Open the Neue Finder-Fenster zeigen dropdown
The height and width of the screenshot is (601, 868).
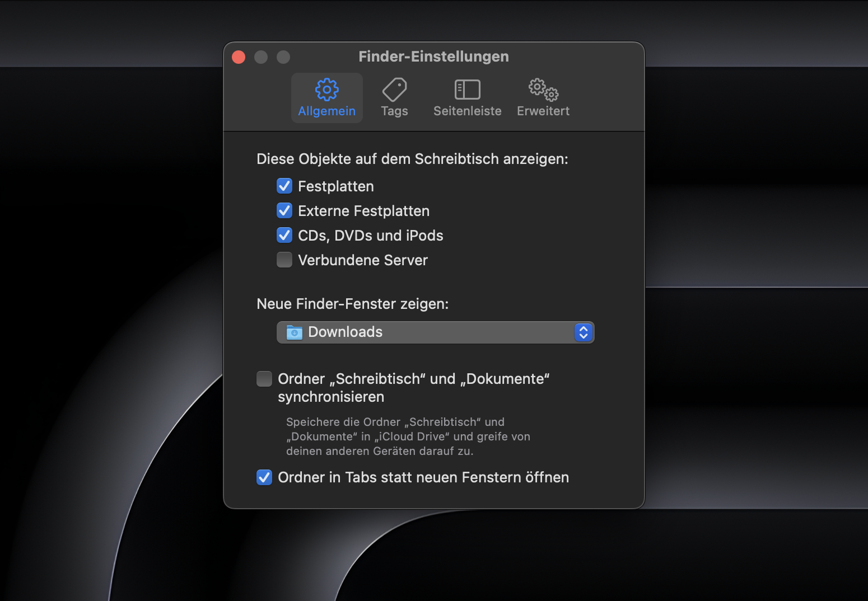(x=436, y=332)
